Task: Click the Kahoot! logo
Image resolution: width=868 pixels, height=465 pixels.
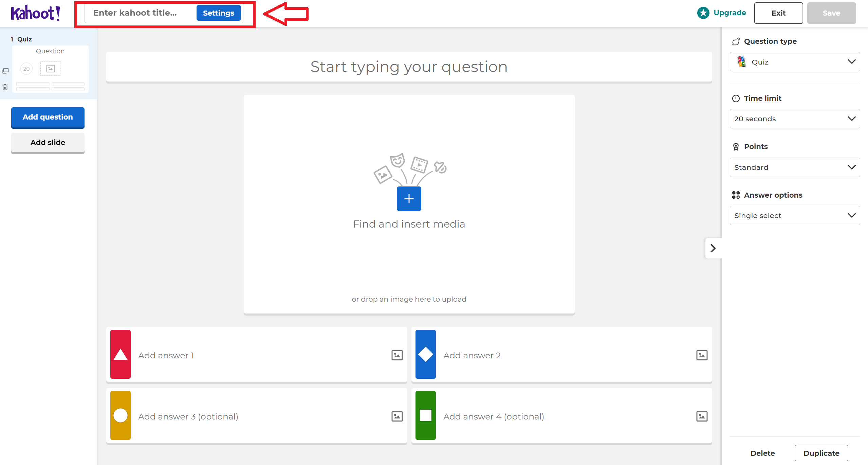Action: (x=36, y=13)
